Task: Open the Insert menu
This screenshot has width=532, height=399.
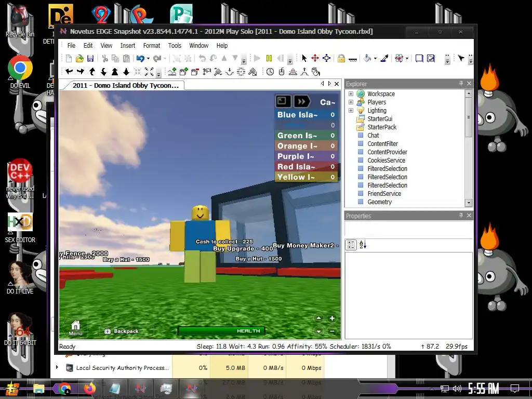Action: tap(128, 46)
